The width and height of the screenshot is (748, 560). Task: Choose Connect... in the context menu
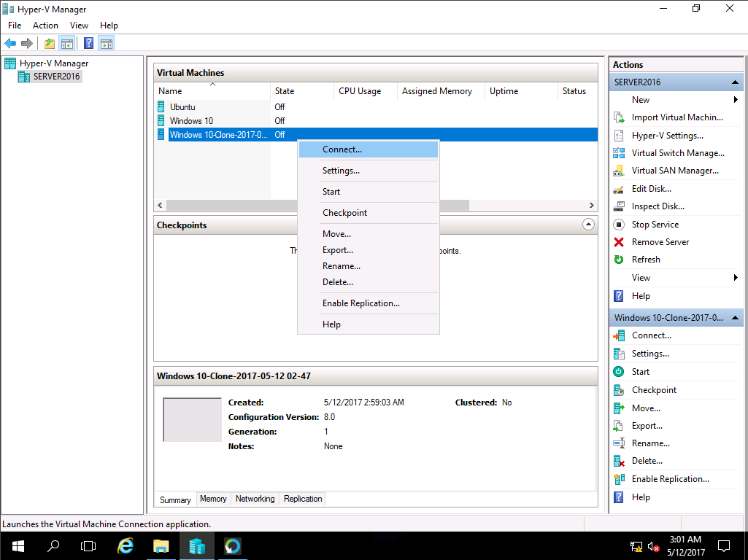(369, 149)
